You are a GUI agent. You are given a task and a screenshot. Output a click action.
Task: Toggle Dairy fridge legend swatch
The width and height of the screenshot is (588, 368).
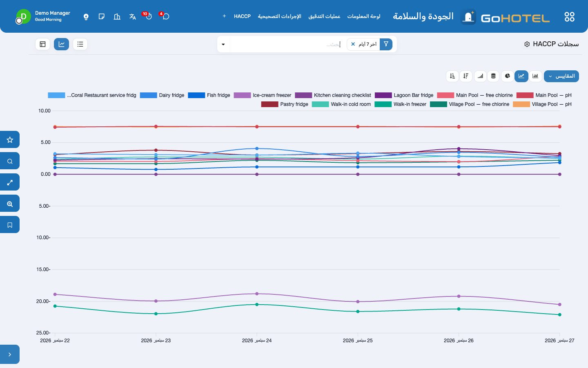[x=148, y=95]
